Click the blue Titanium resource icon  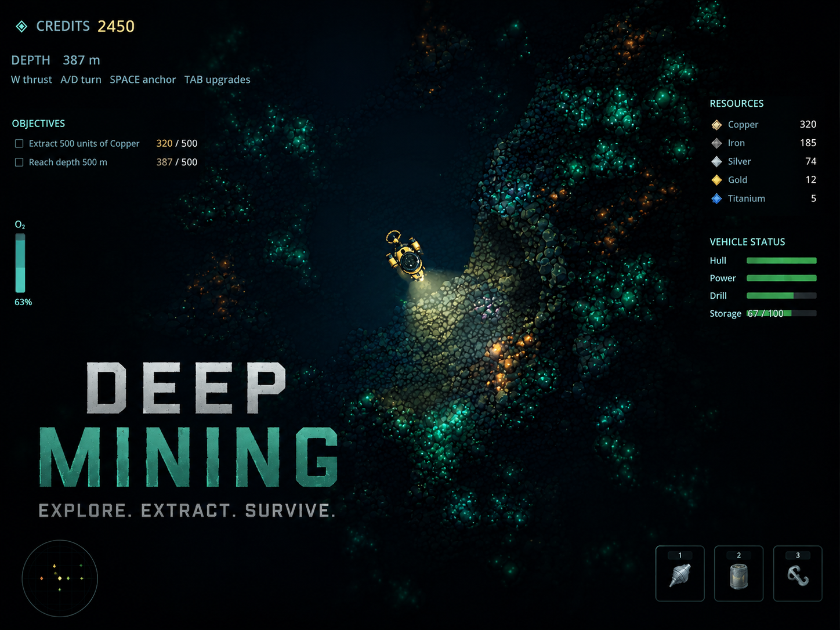point(716,198)
